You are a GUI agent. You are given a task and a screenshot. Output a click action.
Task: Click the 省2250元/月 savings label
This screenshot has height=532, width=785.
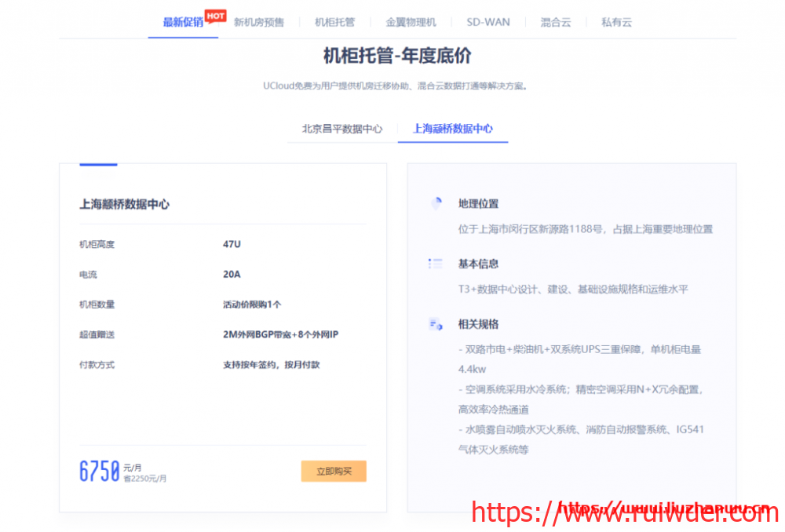[145, 478]
